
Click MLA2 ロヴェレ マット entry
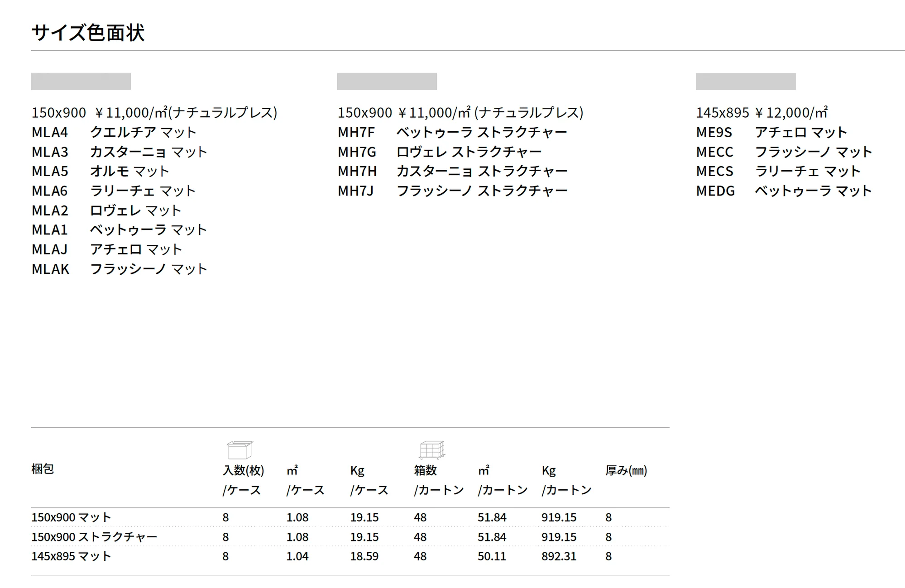pos(106,210)
